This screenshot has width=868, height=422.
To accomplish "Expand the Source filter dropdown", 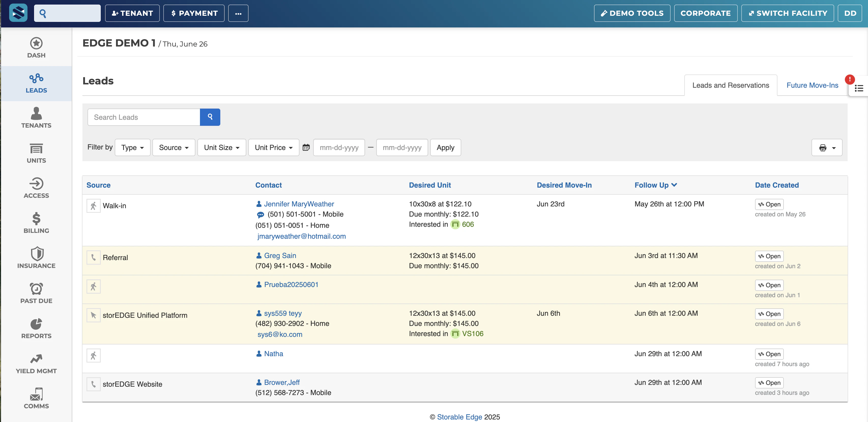I will pos(173,147).
